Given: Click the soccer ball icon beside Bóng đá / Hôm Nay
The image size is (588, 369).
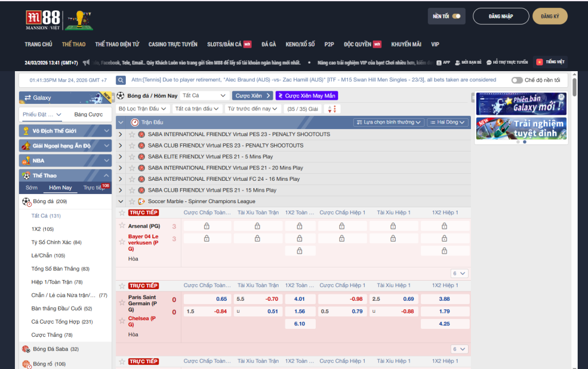Looking at the screenshot, I should (121, 95).
